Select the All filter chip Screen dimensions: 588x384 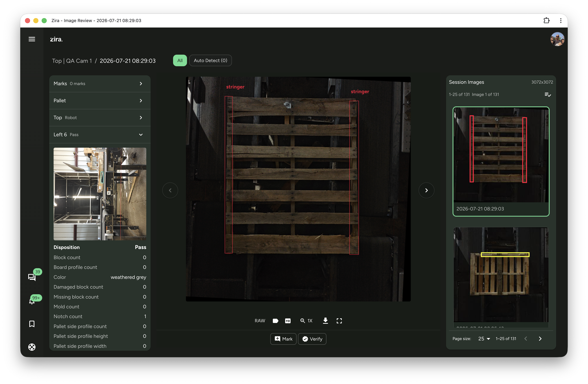tap(180, 60)
